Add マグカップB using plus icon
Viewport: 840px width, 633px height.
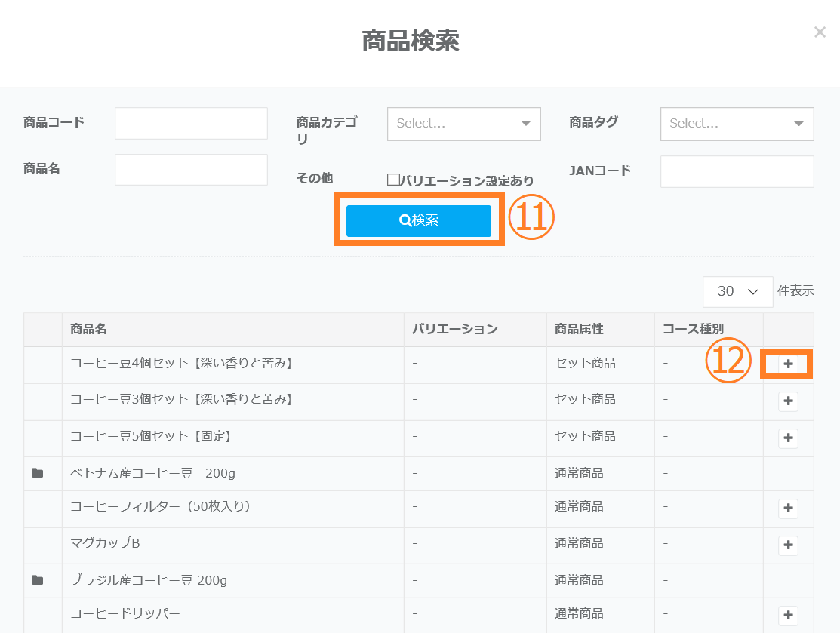(788, 545)
